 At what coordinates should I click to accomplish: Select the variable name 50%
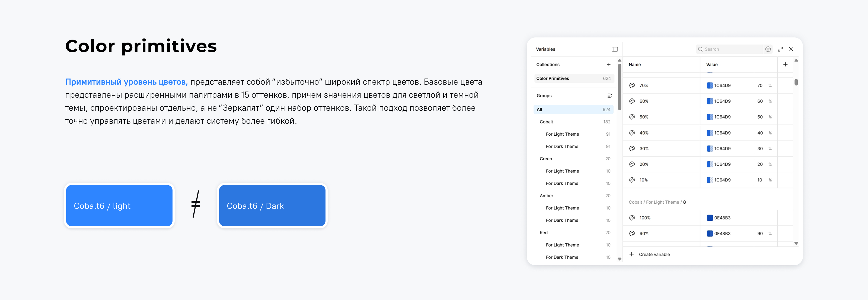pyautogui.click(x=644, y=117)
